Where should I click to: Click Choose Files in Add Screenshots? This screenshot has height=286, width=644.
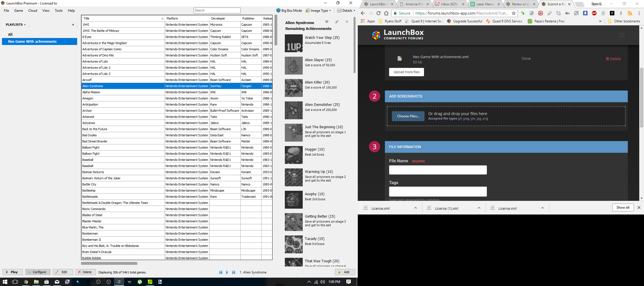point(408,116)
